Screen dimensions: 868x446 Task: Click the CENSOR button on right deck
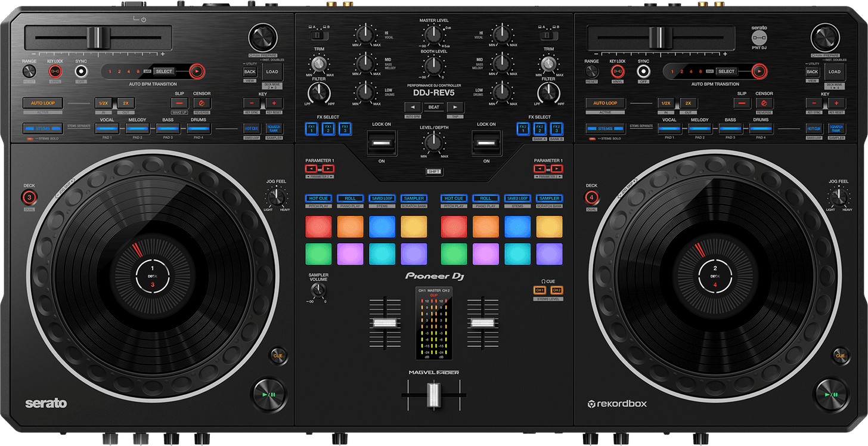[x=764, y=103]
